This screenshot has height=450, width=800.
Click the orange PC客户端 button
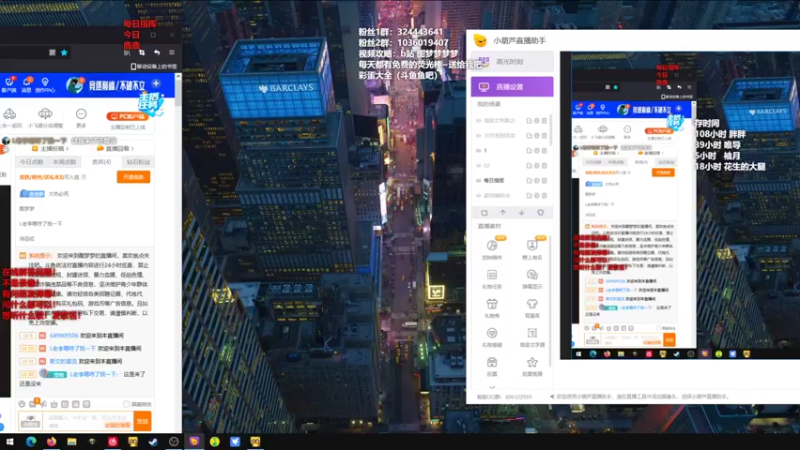128,116
